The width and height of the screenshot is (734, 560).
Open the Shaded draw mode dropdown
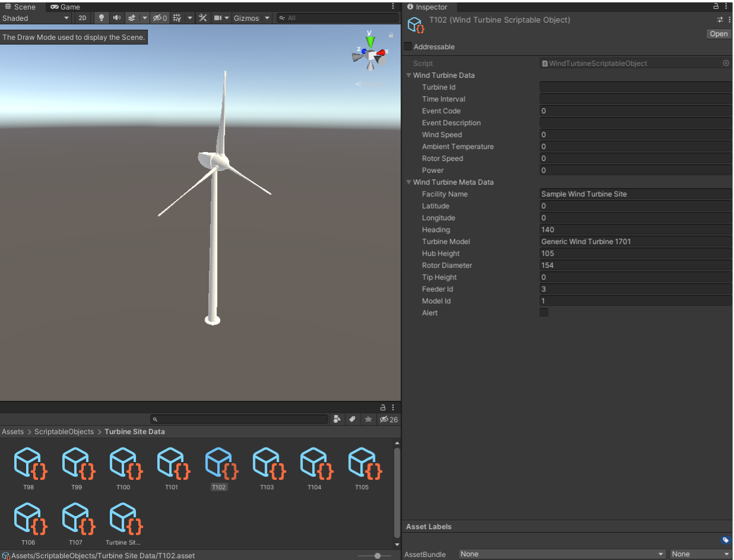click(x=36, y=18)
